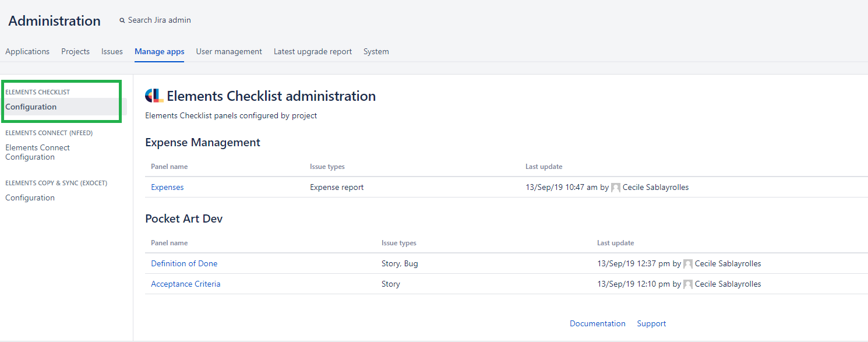Click the Support link
The image size is (868, 342).
pos(651,323)
